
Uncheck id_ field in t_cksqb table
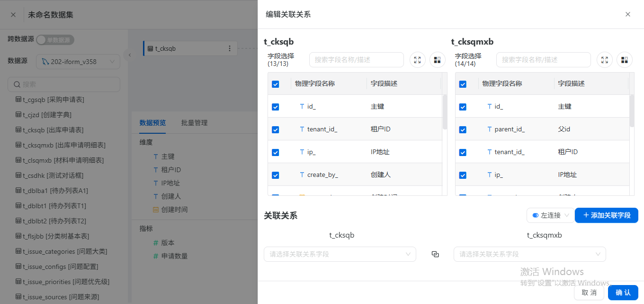(276, 107)
